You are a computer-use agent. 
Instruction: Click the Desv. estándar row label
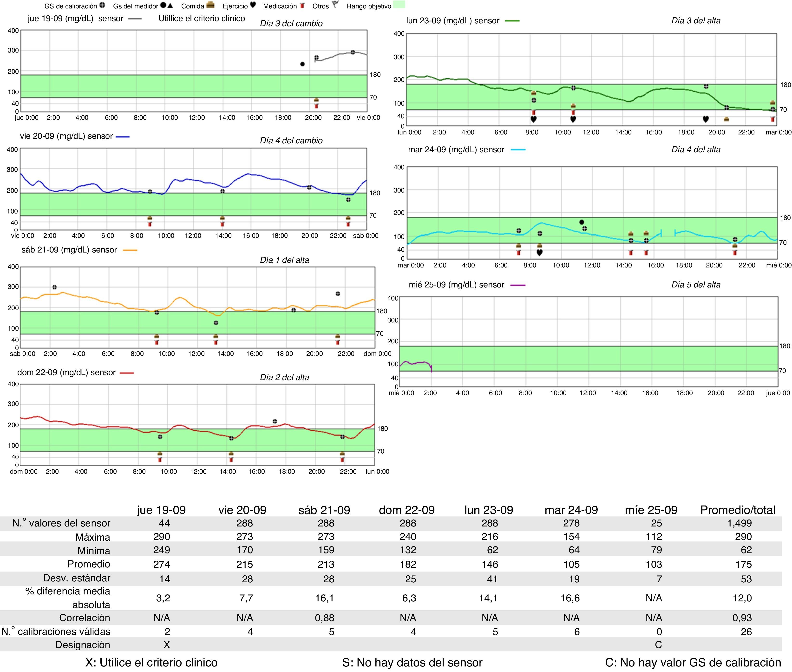tap(77, 578)
